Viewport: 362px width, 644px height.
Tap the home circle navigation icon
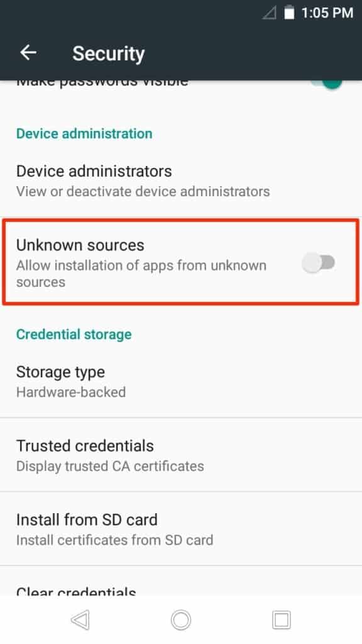(181, 619)
